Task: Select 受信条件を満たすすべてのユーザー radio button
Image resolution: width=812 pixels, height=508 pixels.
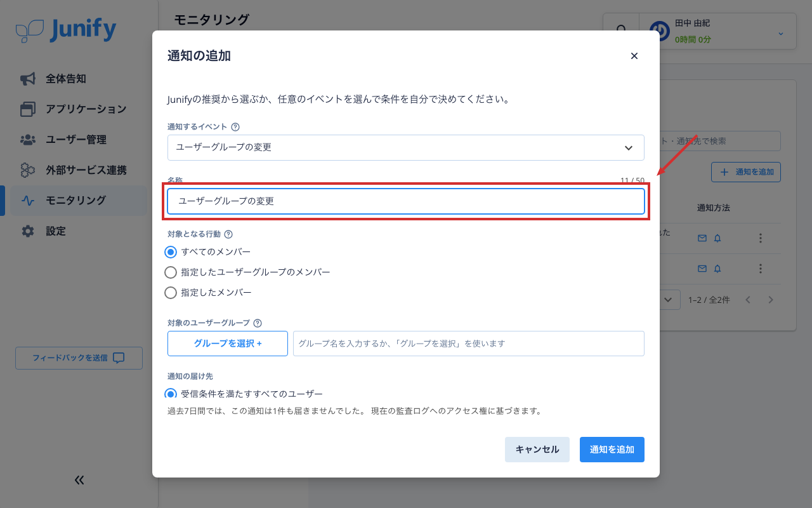Action: pos(171,393)
